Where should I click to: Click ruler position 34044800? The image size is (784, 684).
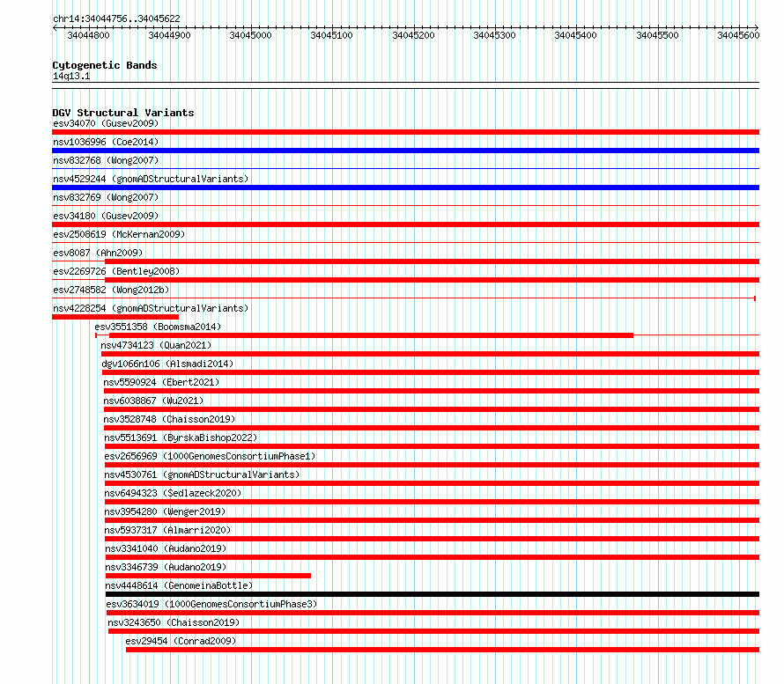pyautogui.click(x=88, y=35)
